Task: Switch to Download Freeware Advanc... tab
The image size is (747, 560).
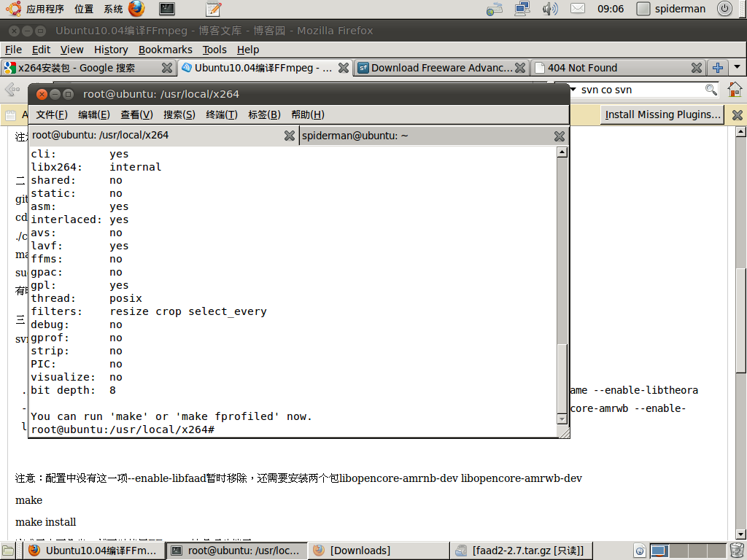Action: point(441,68)
